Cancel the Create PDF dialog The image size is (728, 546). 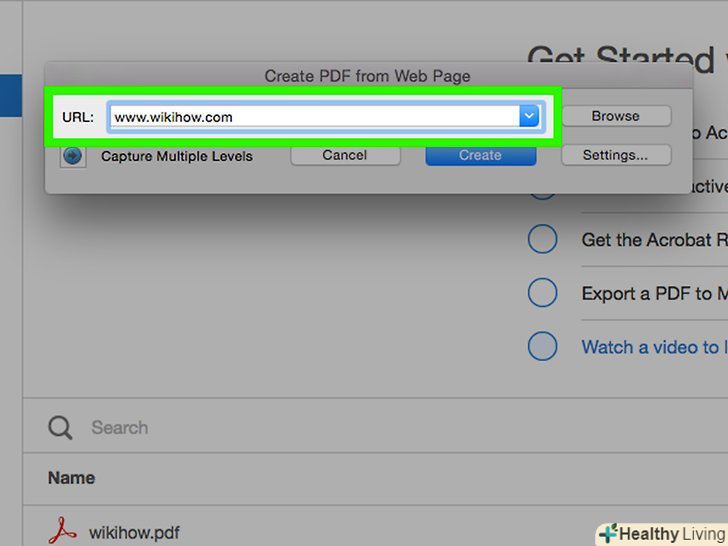click(x=345, y=155)
